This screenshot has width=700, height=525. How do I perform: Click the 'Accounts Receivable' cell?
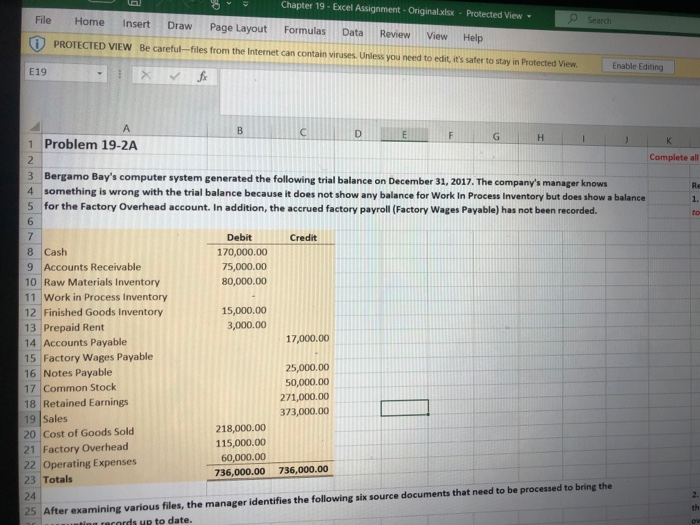(92, 267)
